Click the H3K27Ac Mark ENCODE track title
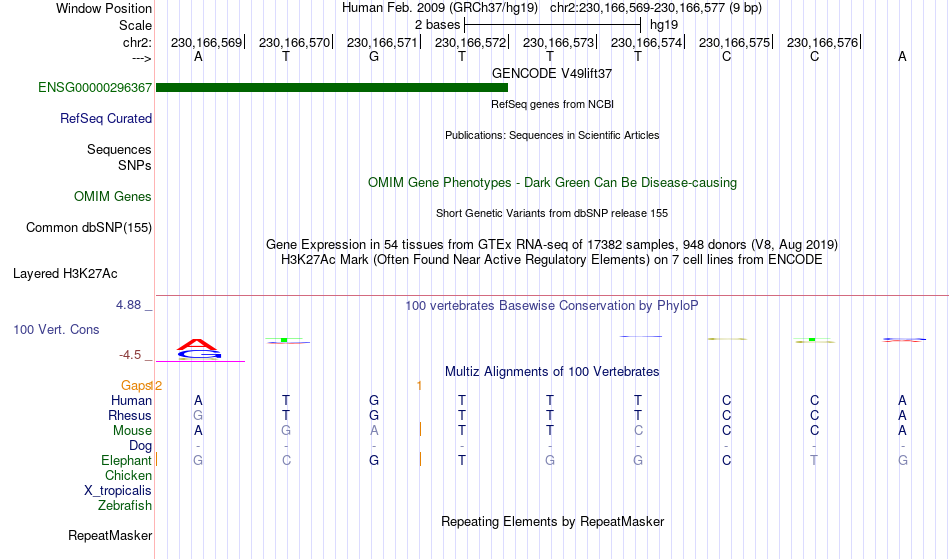 click(x=552, y=260)
